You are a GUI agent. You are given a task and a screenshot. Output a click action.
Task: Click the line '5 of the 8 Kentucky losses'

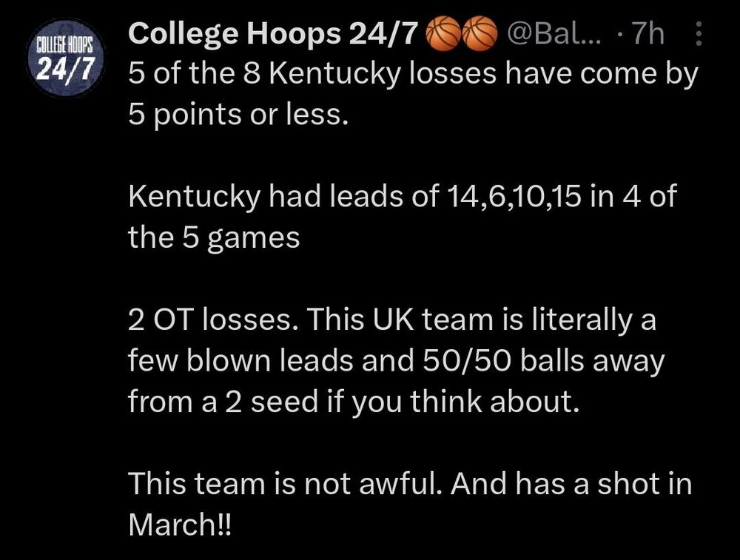point(312,73)
